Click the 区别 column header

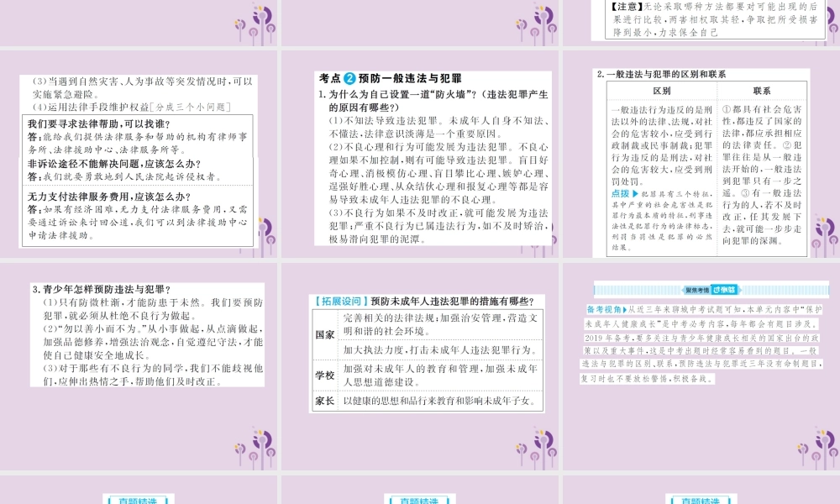coord(662,91)
